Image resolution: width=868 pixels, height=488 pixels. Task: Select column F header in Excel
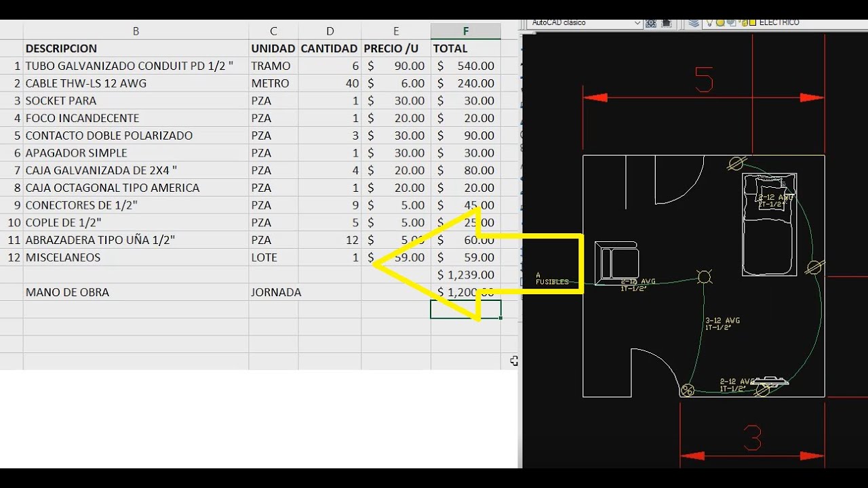[x=466, y=31]
